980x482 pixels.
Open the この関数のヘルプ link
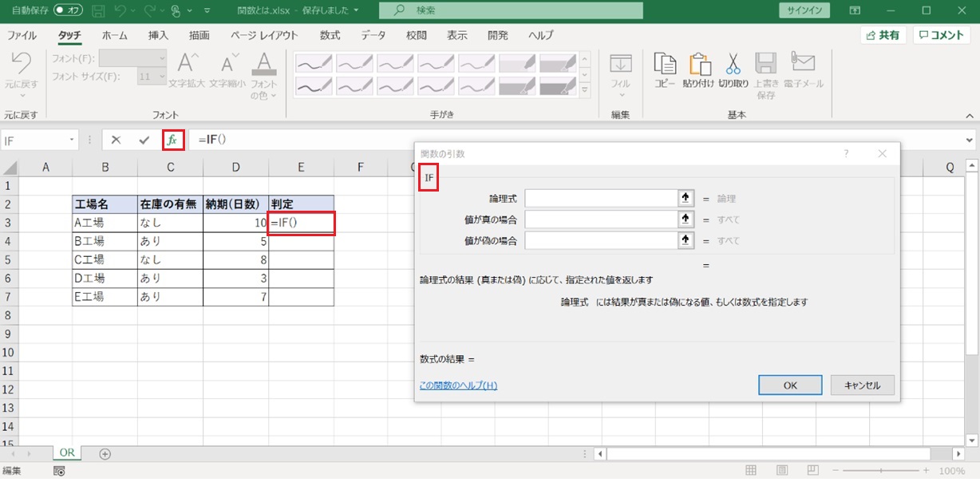(458, 385)
